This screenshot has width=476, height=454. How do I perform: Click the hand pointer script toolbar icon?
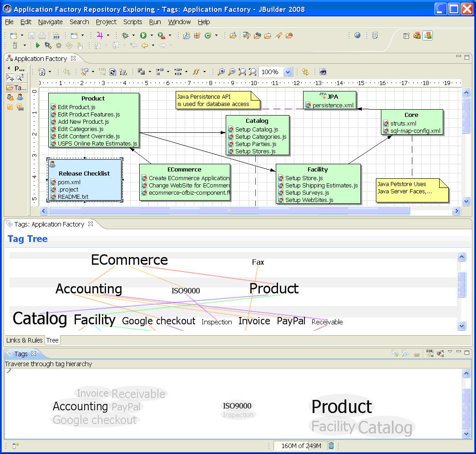[x=80, y=45]
